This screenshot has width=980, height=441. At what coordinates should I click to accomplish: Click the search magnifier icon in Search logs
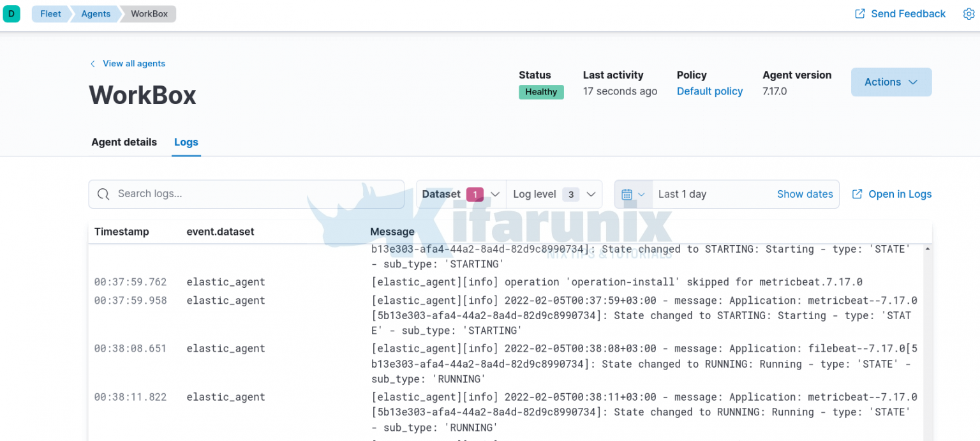tap(103, 194)
